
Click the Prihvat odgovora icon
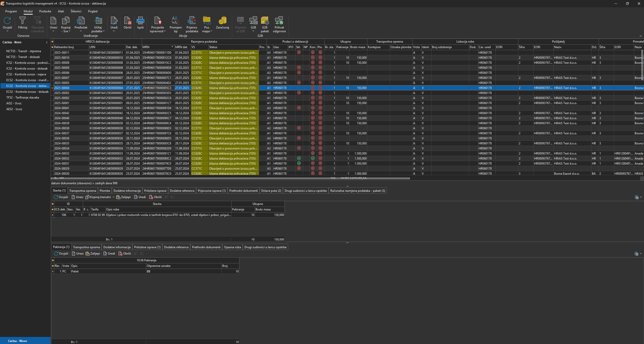[279, 21]
